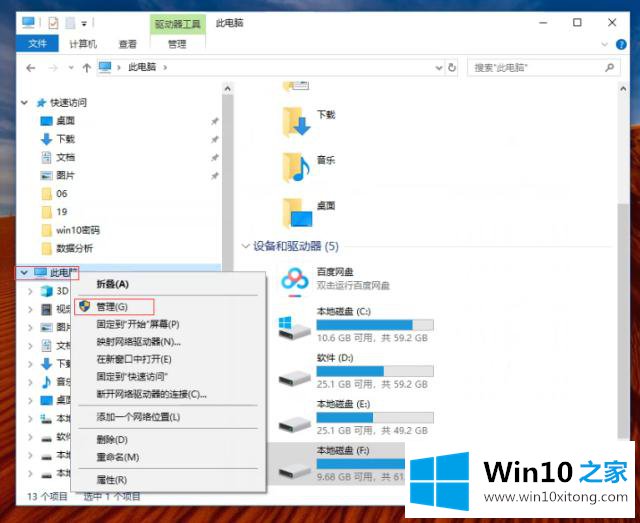
Task: Open the 音乐 folder icon in main pane
Action: (x=296, y=167)
